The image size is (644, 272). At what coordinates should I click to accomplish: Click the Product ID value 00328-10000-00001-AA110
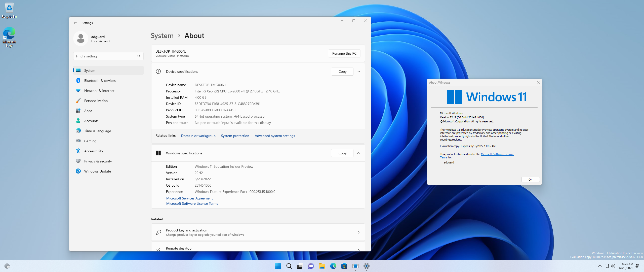point(215,110)
